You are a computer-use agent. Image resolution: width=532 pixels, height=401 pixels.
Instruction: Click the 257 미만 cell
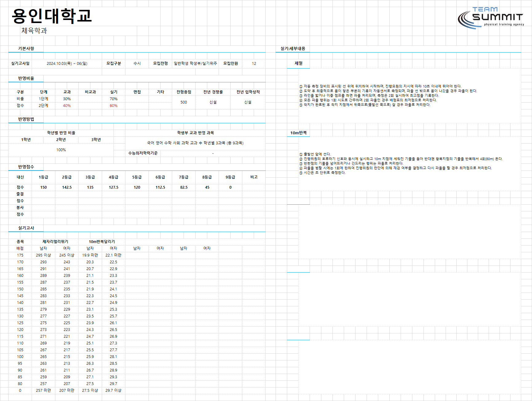(44, 390)
